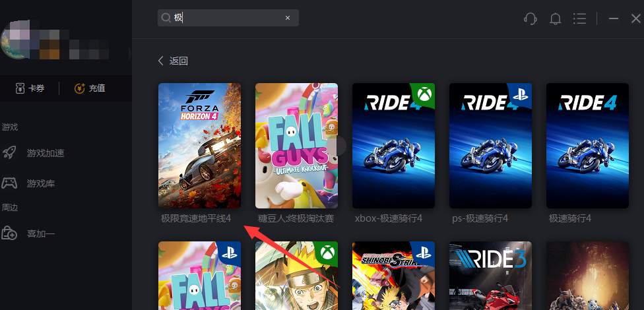Click the PlayStation badge on RIDE 4 cover
The width and height of the screenshot is (644, 310).
[x=521, y=94]
